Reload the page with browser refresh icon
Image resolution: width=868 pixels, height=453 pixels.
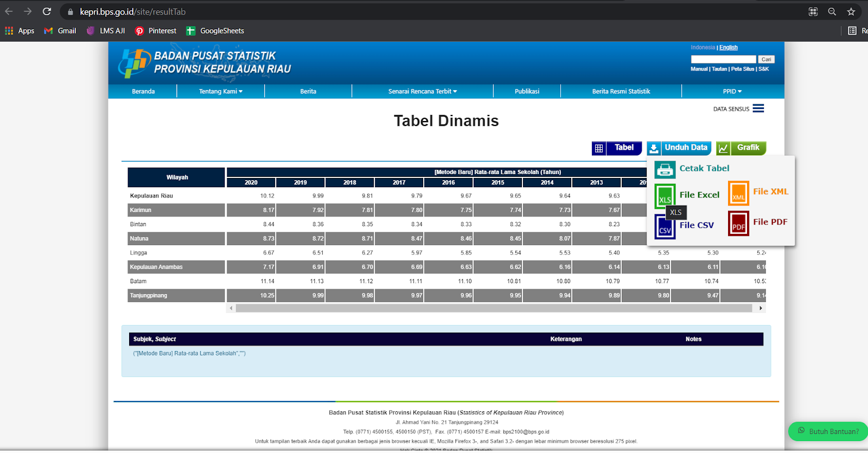[x=47, y=11]
